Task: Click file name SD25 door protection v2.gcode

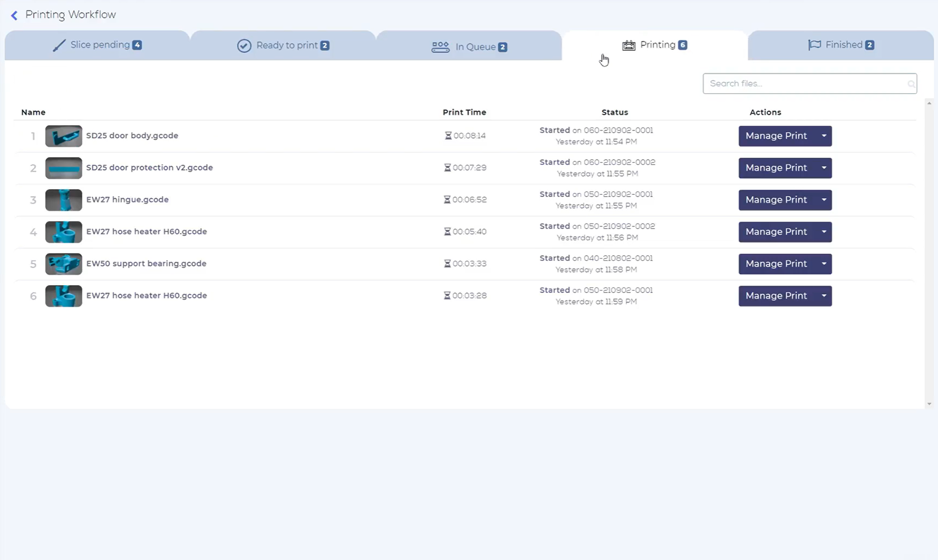Action: 150,168
